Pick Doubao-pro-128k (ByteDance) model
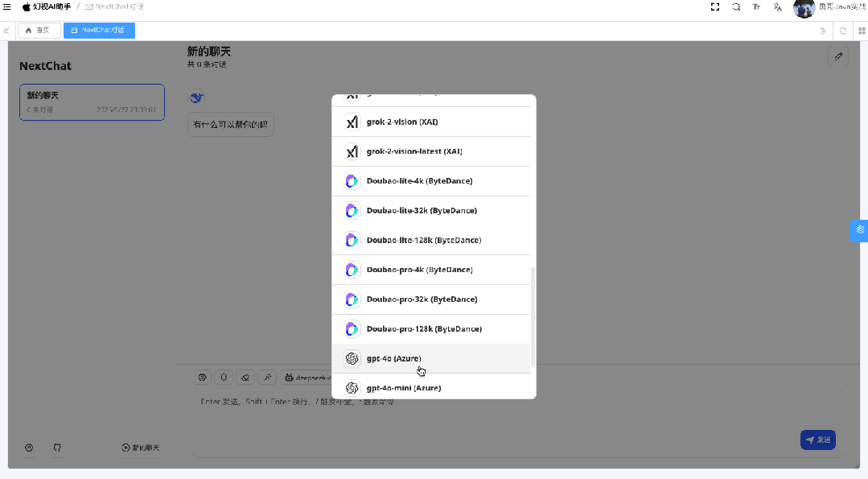Image resolution: width=868 pixels, height=479 pixels. coord(431,329)
